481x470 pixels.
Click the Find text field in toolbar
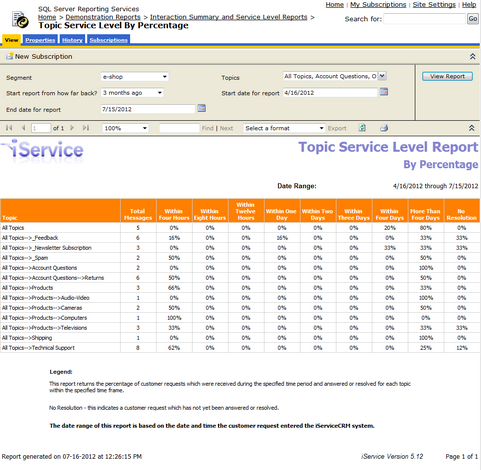click(x=179, y=128)
